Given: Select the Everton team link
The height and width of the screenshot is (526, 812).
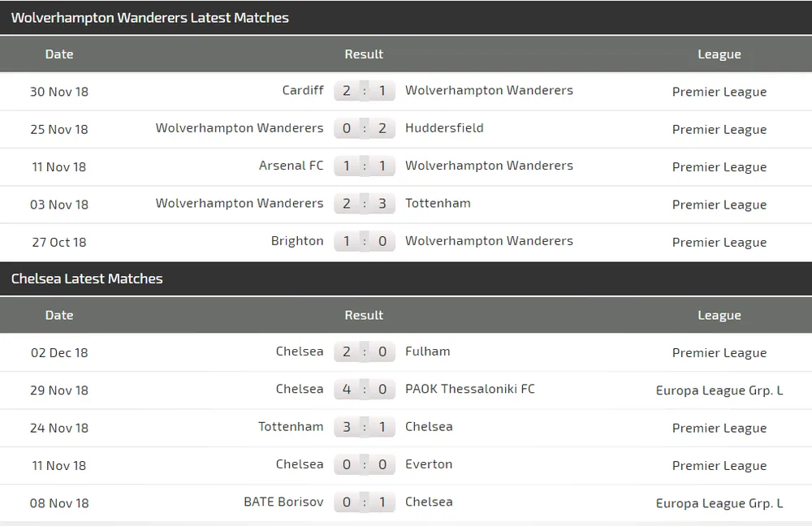Looking at the screenshot, I should tap(429, 464).
